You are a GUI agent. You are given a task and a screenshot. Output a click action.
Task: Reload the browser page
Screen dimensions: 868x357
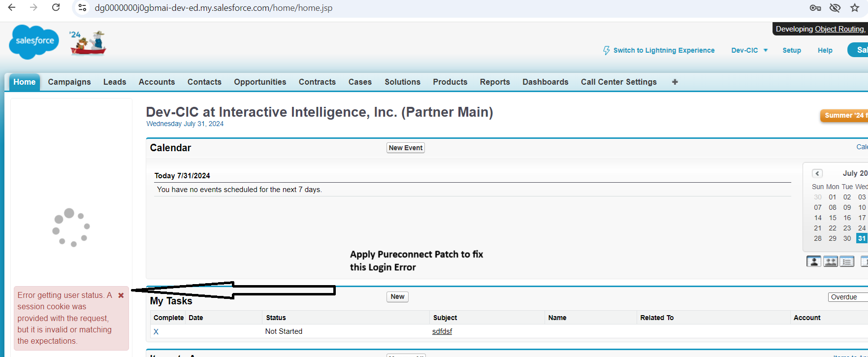(x=56, y=8)
